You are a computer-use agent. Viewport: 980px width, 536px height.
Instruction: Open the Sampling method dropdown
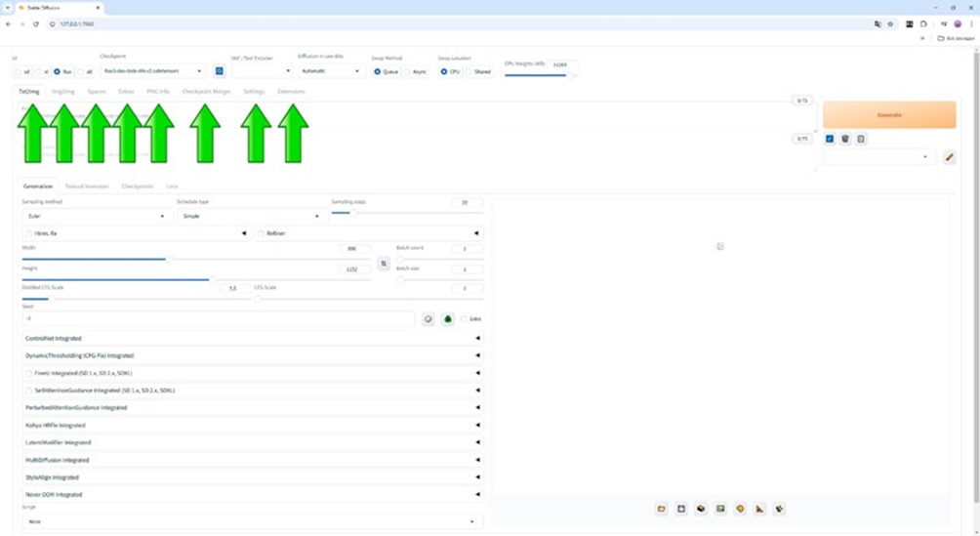point(97,217)
